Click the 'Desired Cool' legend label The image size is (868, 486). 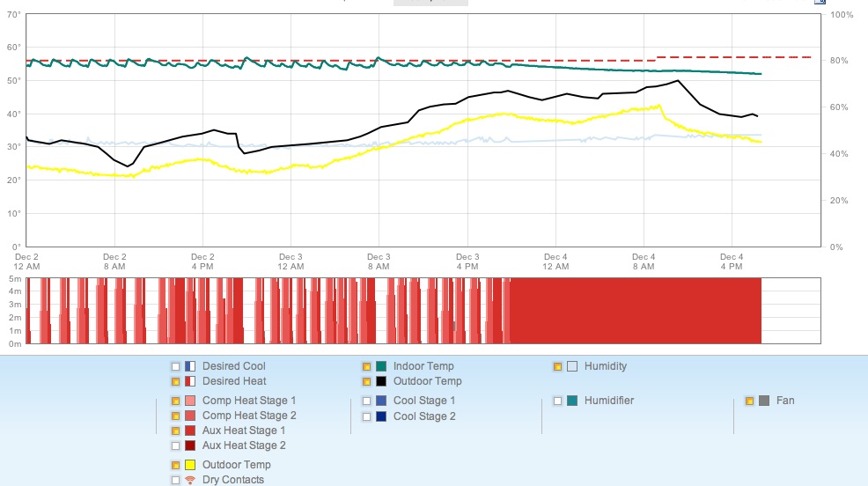coord(233,366)
